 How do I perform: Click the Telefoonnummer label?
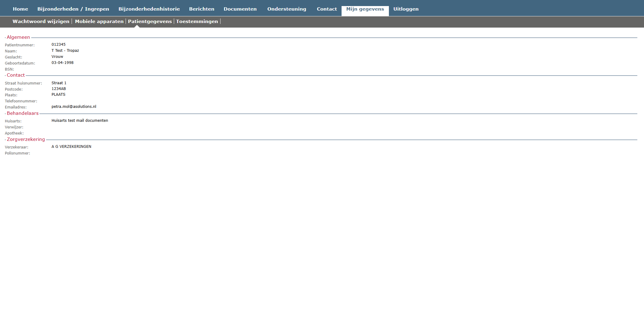[x=21, y=101]
